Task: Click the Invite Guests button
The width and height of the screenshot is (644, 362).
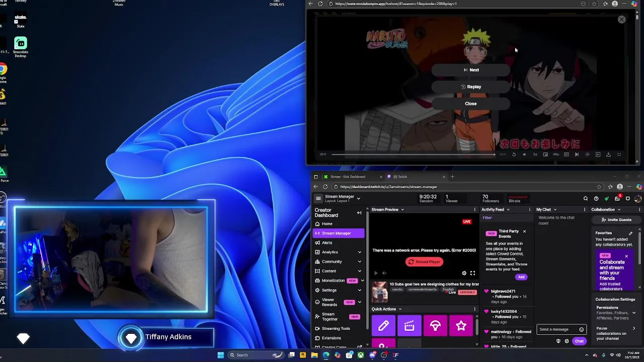Action: click(616, 220)
